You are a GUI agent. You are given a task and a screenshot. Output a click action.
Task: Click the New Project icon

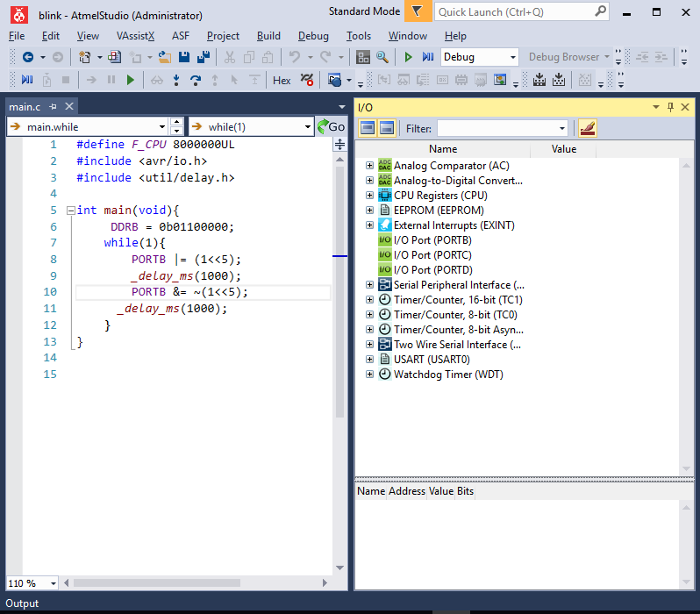point(84,57)
